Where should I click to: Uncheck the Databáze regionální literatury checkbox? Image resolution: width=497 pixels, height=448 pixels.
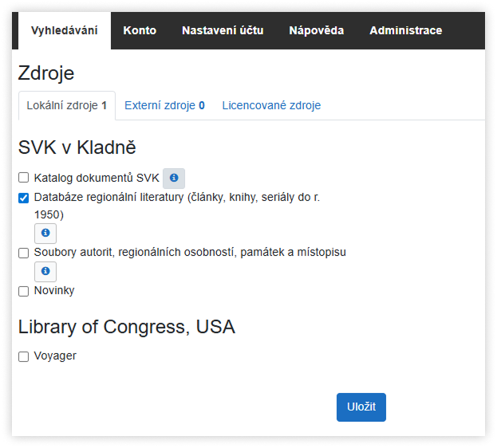coord(24,198)
